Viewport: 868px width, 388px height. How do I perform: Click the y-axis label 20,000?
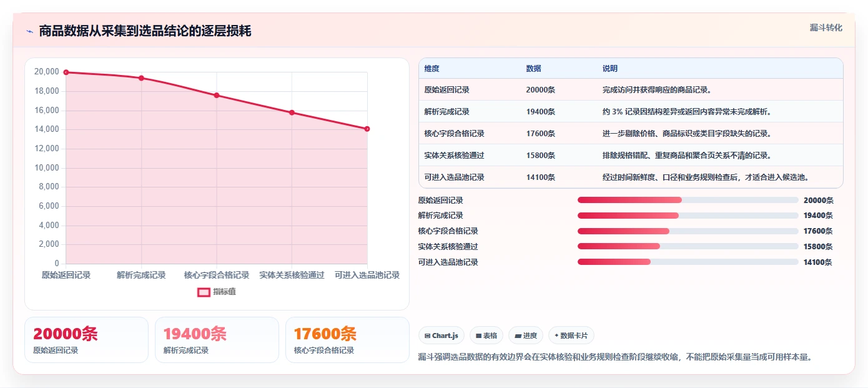point(46,72)
